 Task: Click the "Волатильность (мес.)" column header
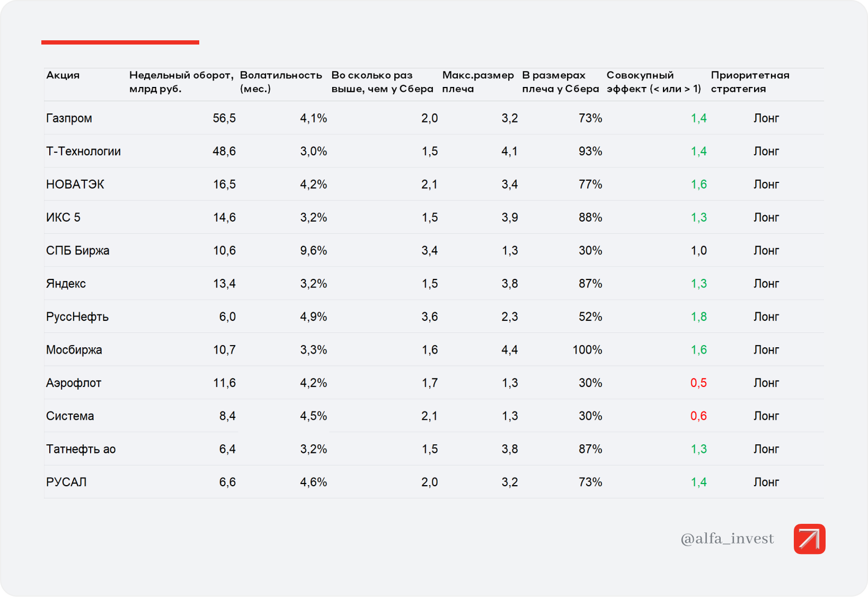(281, 82)
